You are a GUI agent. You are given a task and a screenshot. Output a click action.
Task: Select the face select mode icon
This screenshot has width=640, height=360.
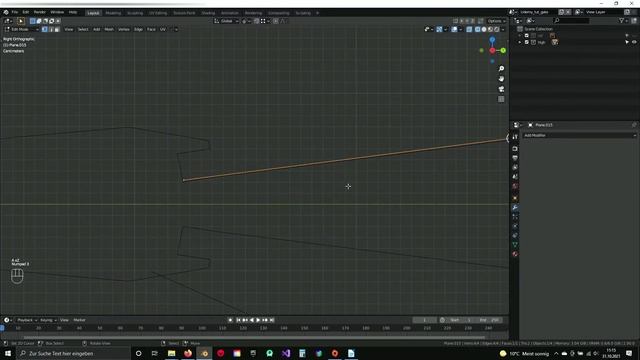click(x=57, y=29)
